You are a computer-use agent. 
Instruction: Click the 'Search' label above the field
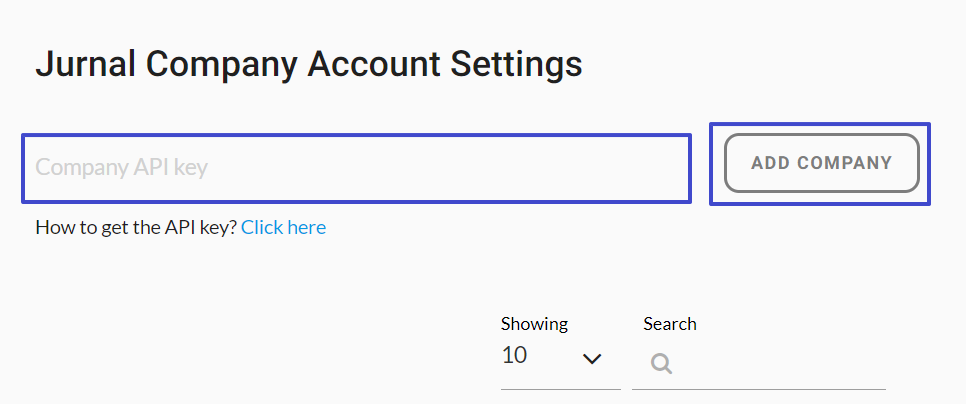click(x=670, y=324)
